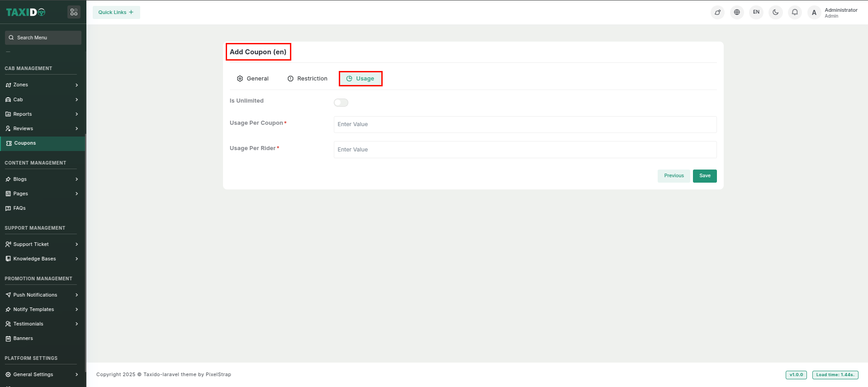868x387 pixels.
Task: Open the EN language selector
Action: coord(756,12)
